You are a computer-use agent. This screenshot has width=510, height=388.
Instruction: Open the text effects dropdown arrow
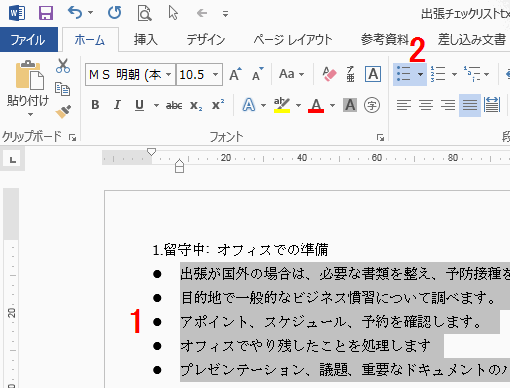click(x=264, y=106)
